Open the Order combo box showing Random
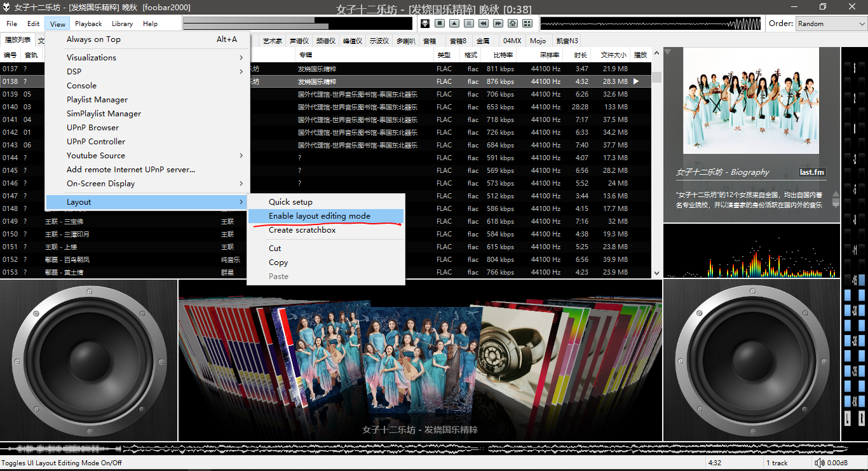The width and height of the screenshot is (868, 471). [831, 24]
